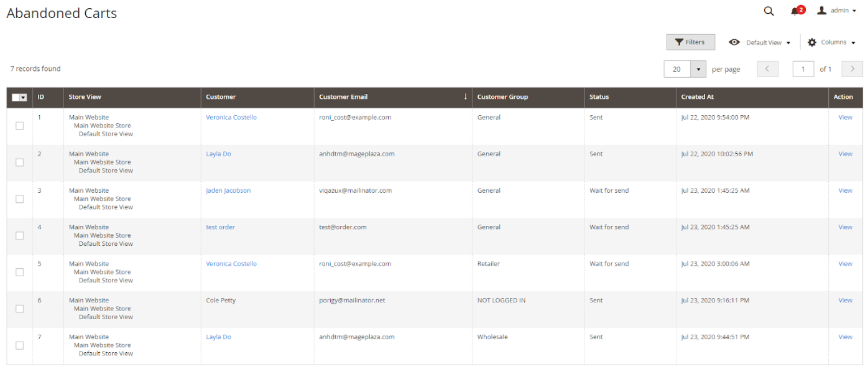Tick the checkbox for cart ID 4
868x369 pixels.
(20, 235)
